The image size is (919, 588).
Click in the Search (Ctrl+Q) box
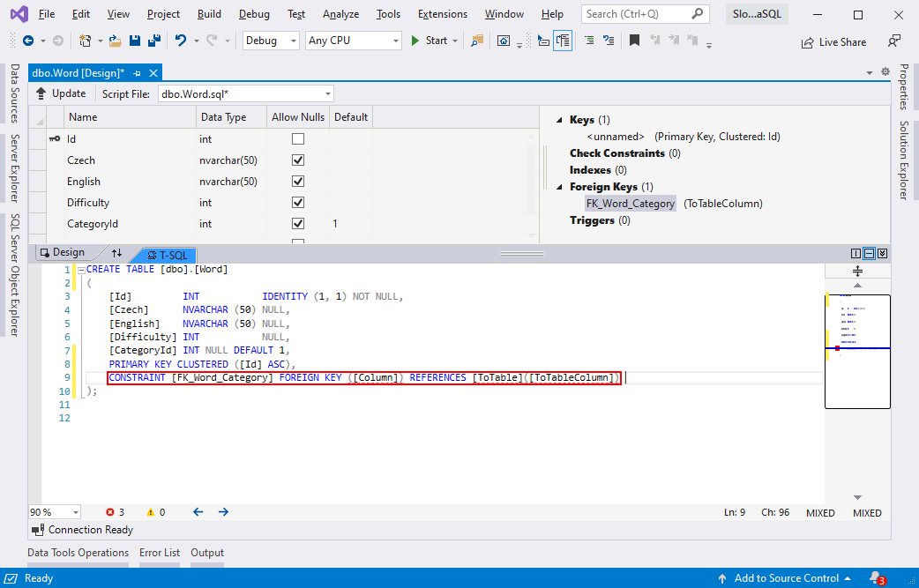click(645, 14)
